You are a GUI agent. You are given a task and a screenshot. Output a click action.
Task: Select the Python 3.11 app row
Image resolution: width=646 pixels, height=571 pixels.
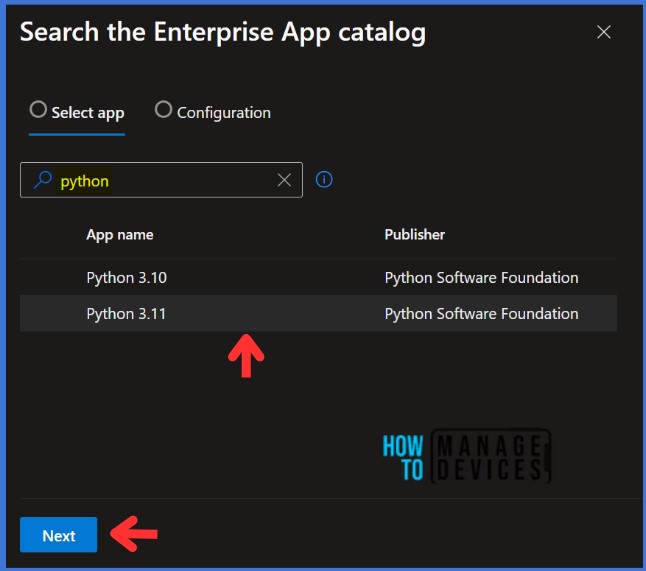tap(318, 314)
